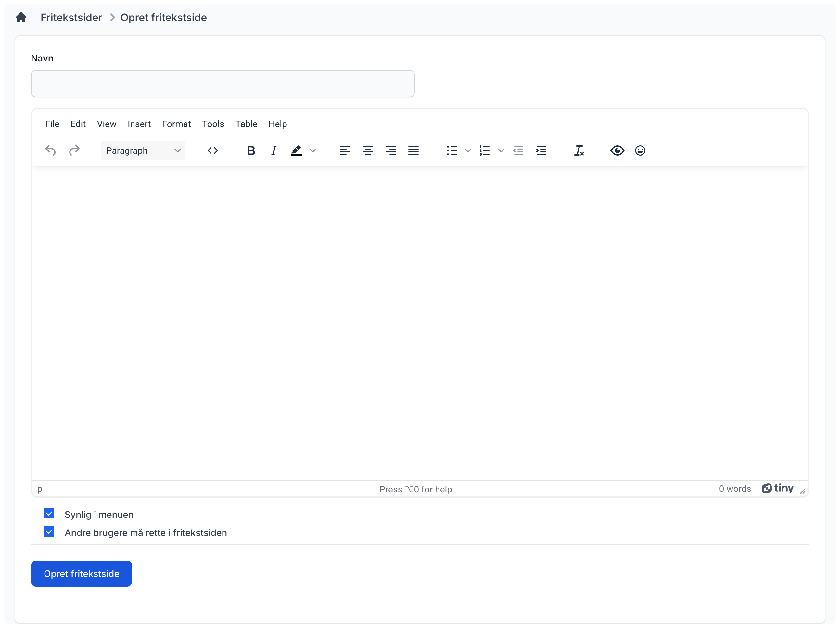Image resolution: width=840 pixels, height=628 pixels.
Task: Clear formatting with the Tx icon
Action: click(x=579, y=150)
